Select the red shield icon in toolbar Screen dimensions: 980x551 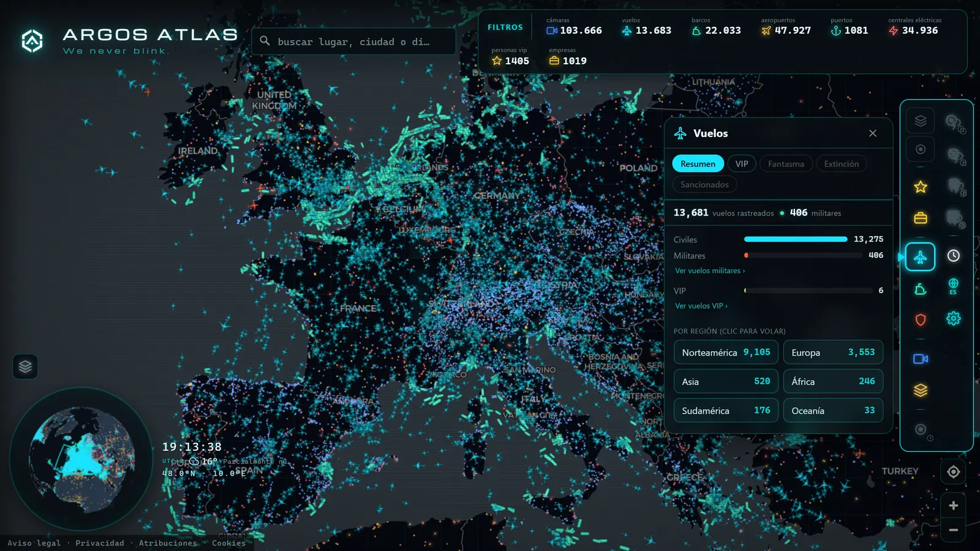921,320
